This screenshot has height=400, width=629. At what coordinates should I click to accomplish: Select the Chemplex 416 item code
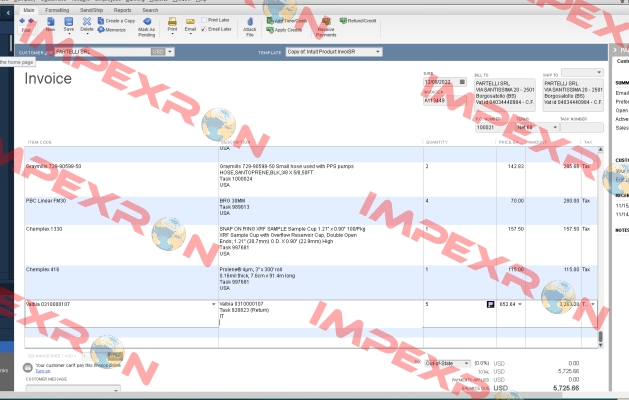pyautogui.click(x=42, y=269)
